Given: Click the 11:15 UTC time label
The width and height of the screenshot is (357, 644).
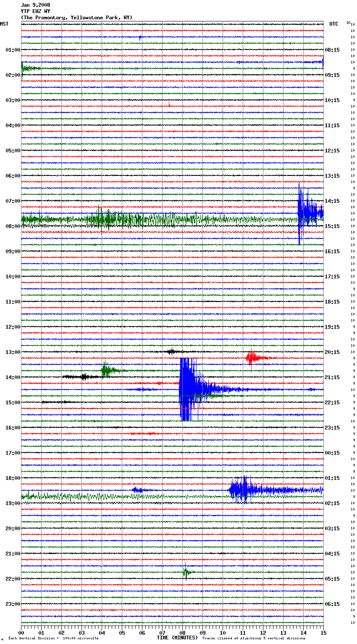Looking at the screenshot, I should pos(332,126).
